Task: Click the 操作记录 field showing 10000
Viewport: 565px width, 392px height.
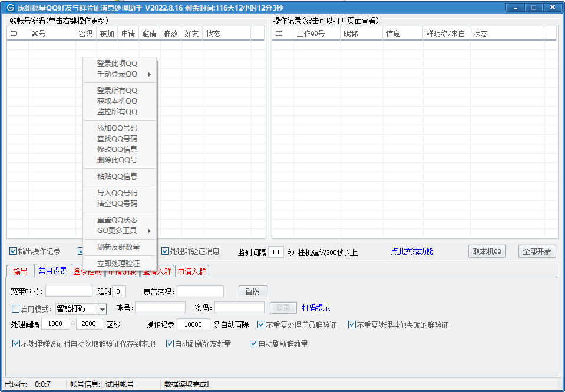Action: 193,324
